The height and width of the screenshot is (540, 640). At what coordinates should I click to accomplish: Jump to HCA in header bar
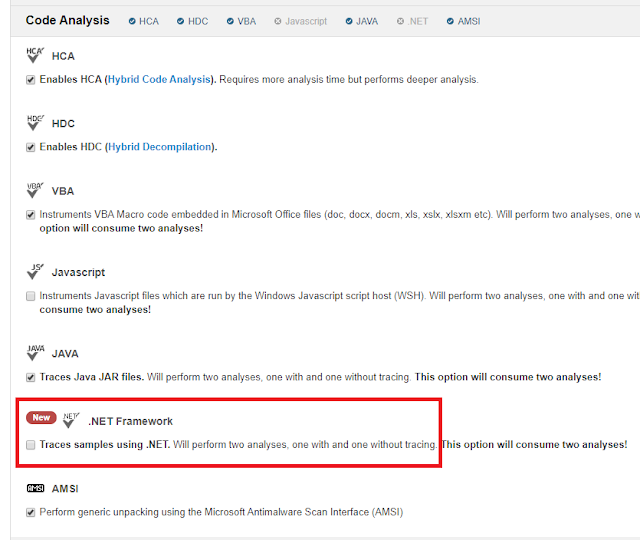tap(144, 21)
